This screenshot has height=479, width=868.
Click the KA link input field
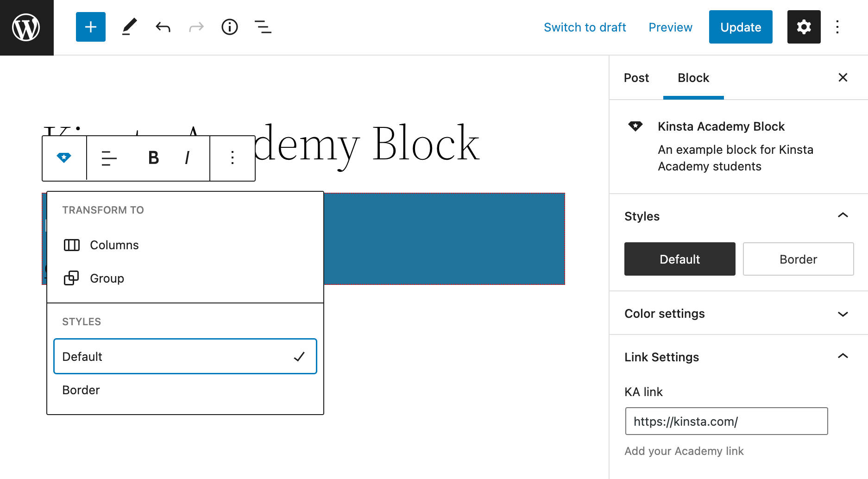(x=726, y=421)
